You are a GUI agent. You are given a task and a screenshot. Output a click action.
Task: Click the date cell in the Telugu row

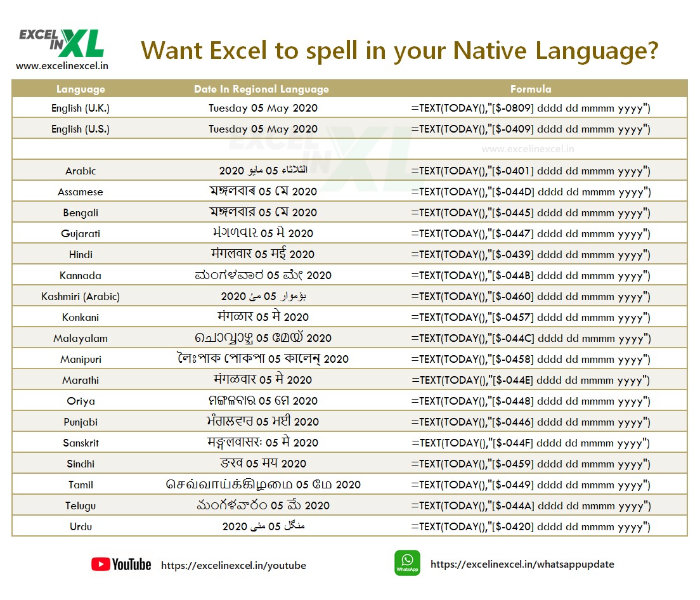coord(263,505)
